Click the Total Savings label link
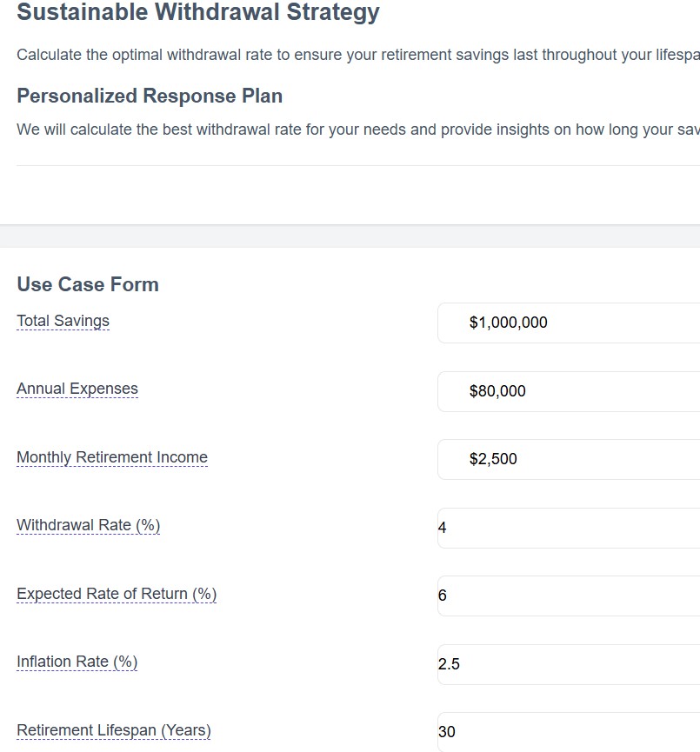700x752 pixels. coord(62,321)
